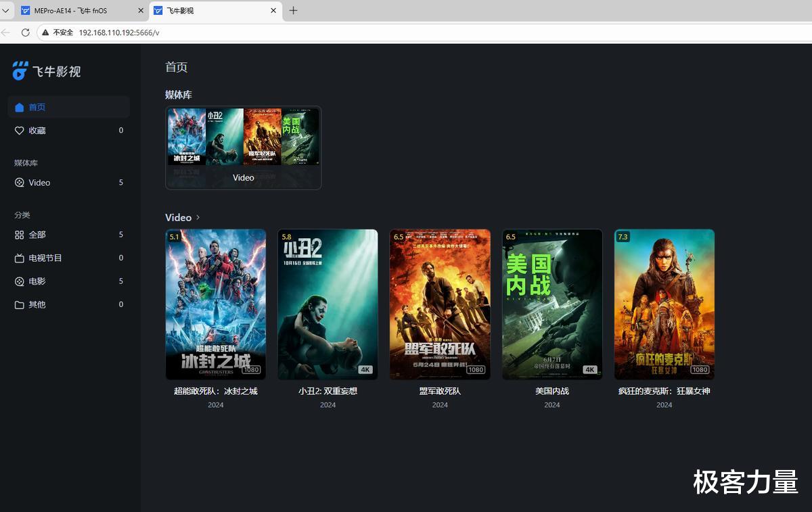Expand the Video section chevron
The image size is (812, 512).
coord(198,217)
